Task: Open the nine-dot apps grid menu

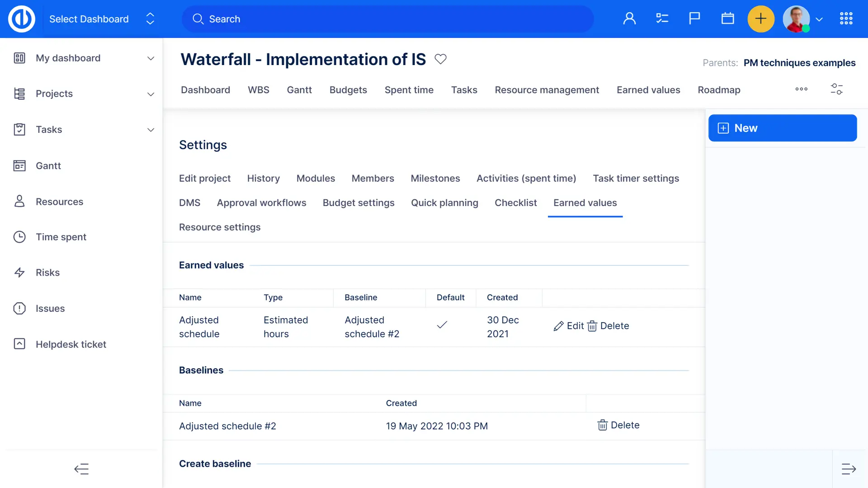Action: point(846,19)
